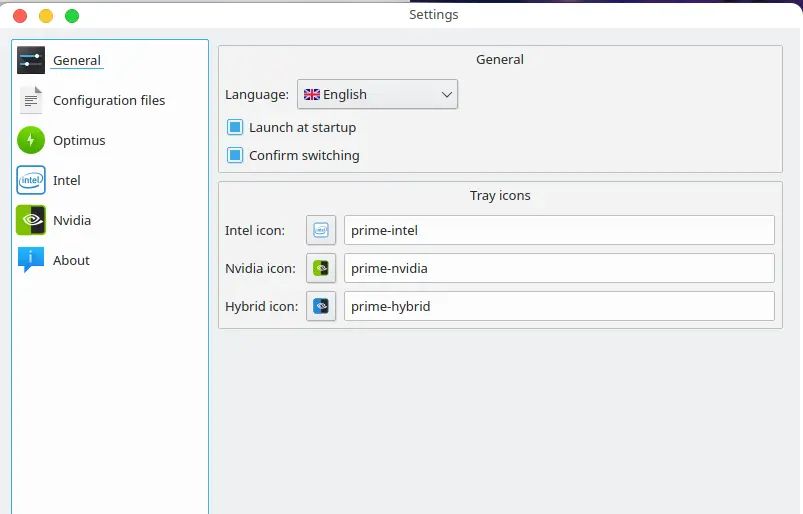Click the prime-nvidia text field
The width and height of the screenshot is (803, 514).
(x=559, y=268)
